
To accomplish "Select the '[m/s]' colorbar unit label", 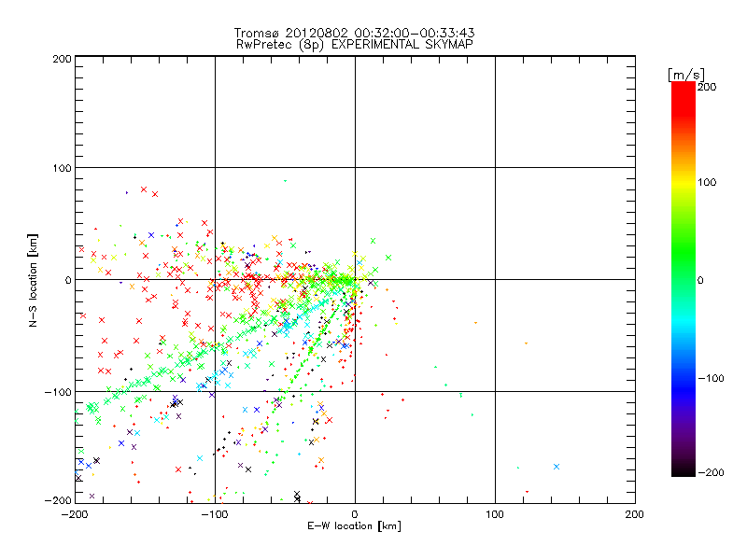I will (x=686, y=75).
